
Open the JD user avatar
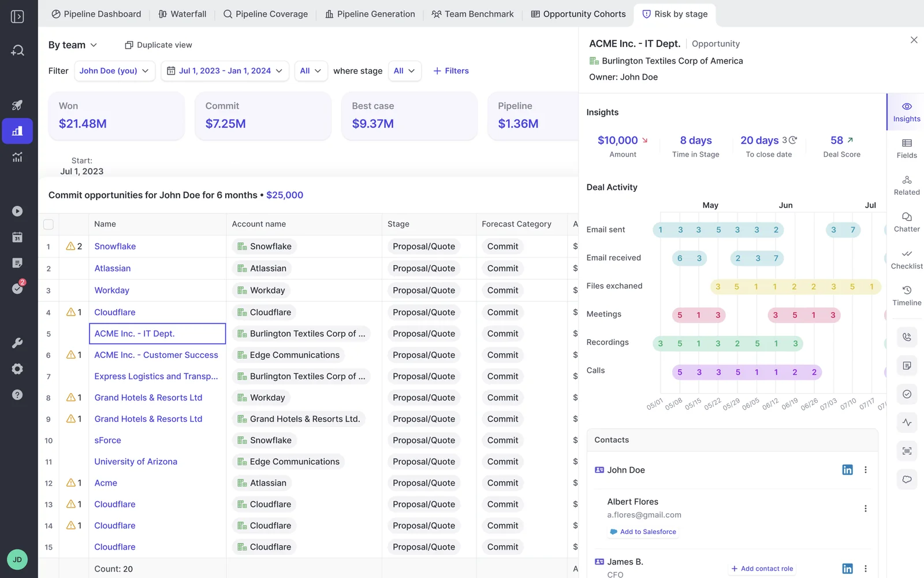(x=17, y=560)
